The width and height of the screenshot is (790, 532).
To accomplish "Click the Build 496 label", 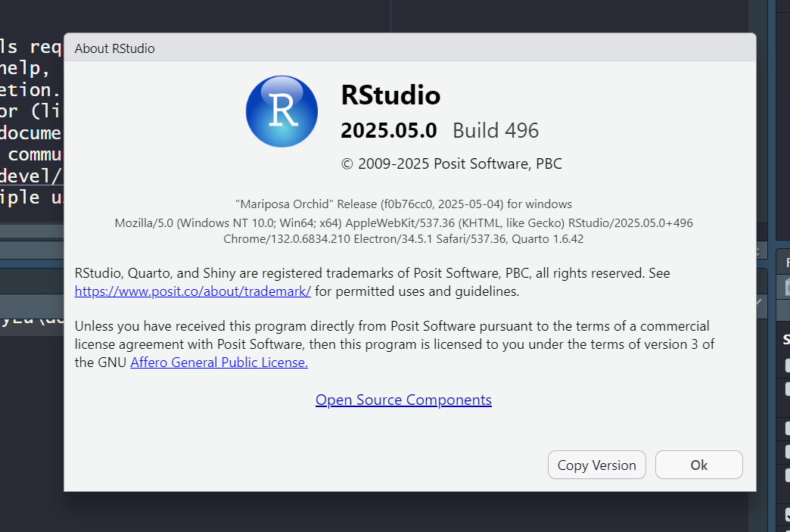I will pos(495,130).
